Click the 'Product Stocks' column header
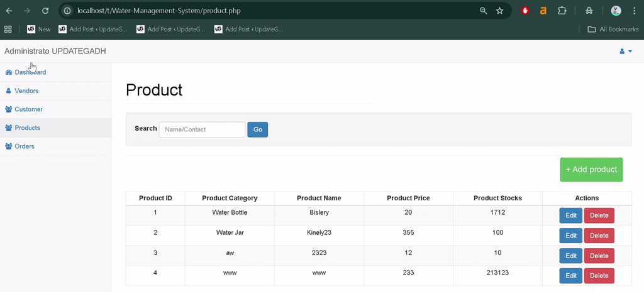644x292 pixels. click(498, 198)
